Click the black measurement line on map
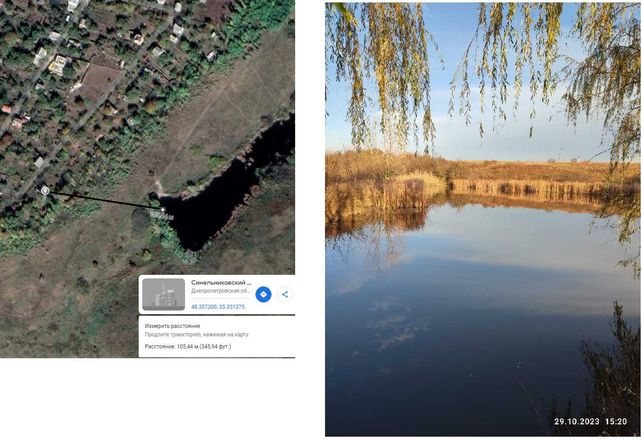Viewport: 642px width, 440px height. point(104,200)
